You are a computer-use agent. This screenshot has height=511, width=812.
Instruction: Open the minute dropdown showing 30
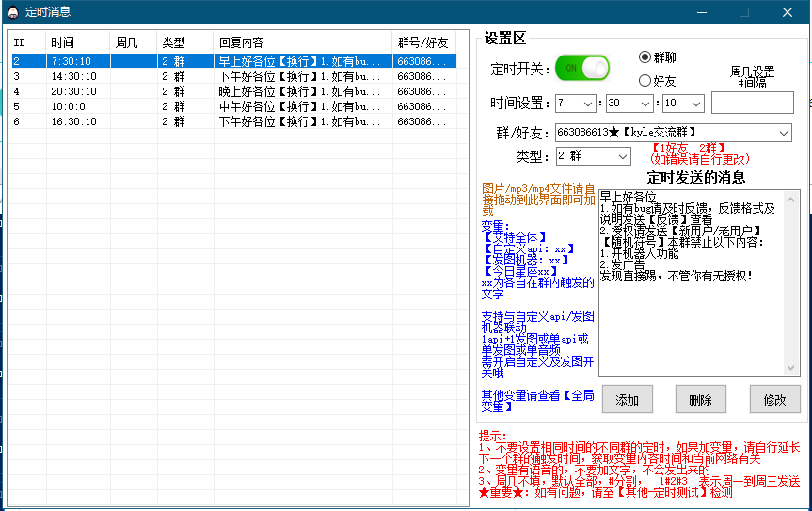629,103
